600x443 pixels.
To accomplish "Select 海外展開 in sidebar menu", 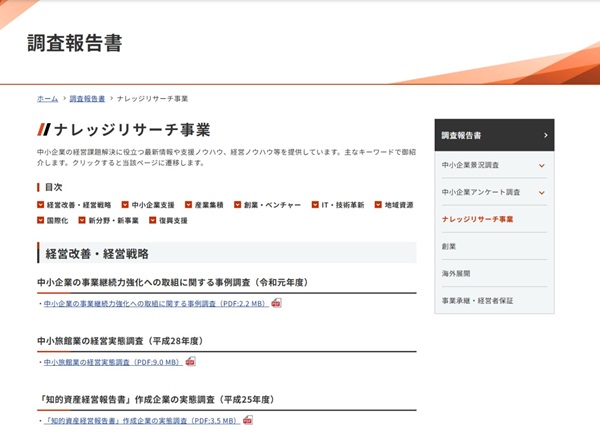I will [x=455, y=273].
